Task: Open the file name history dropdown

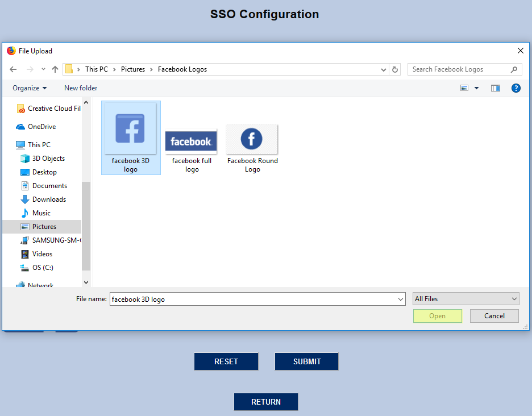Action: click(401, 298)
